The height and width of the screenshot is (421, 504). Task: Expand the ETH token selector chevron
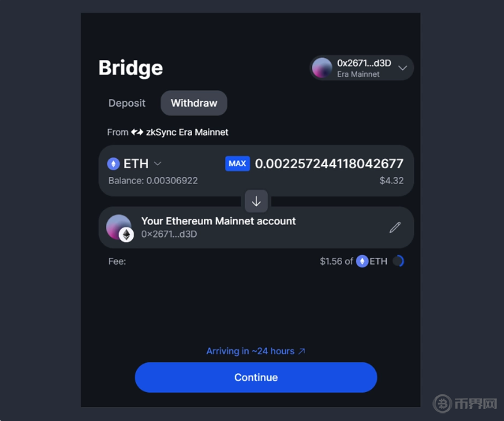pyautogui.click(x=157, y=164)
